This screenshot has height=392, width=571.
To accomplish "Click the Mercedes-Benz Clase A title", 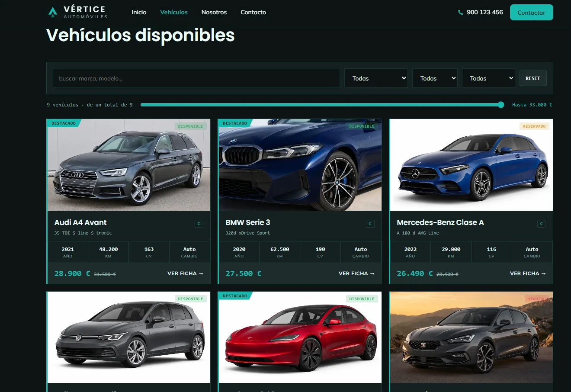I will coord(440,222).
